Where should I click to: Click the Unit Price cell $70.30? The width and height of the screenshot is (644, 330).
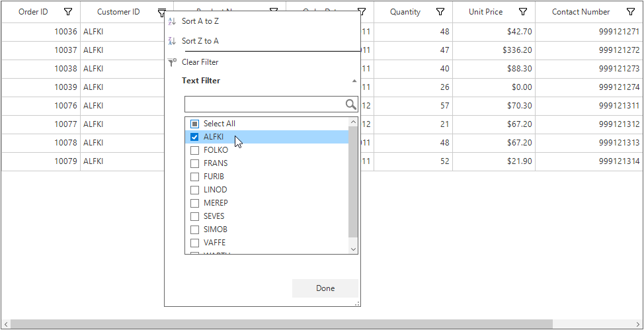(494, 106)
